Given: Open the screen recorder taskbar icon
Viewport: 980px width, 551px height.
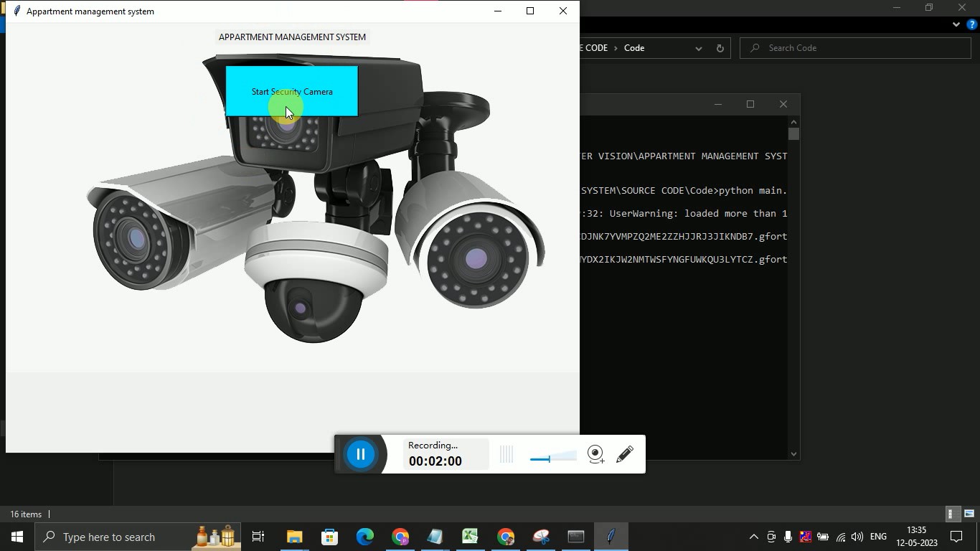Looking at the screenshot, I should 541,537.
